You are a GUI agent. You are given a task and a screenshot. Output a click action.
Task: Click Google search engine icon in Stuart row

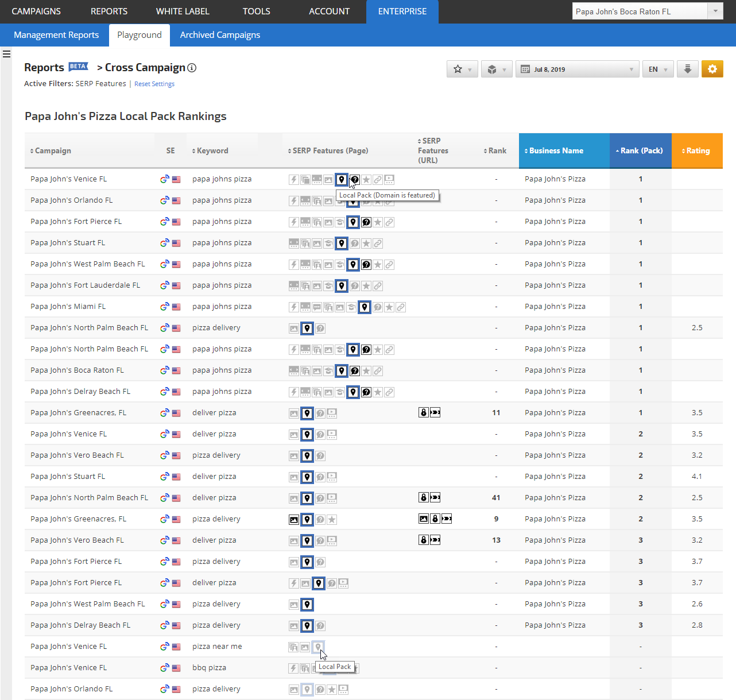point(164,243)
